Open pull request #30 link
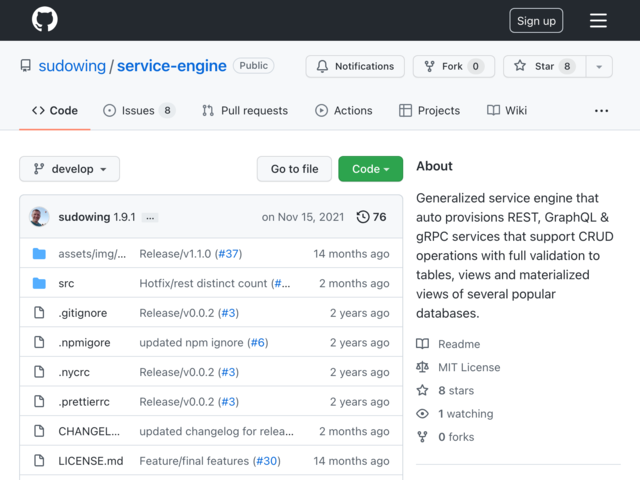The height and width of the screenshot is (480, 640). click(267, 461)
